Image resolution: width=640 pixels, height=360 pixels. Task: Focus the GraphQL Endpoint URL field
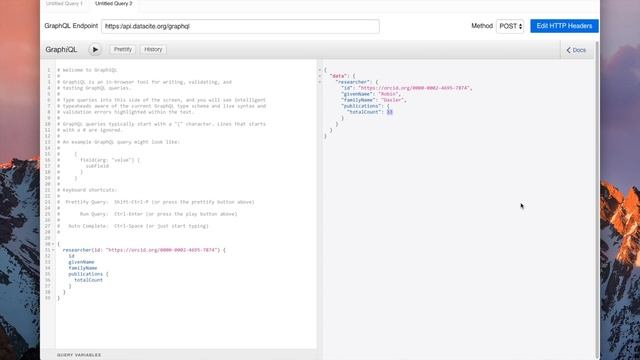(240, 26)
